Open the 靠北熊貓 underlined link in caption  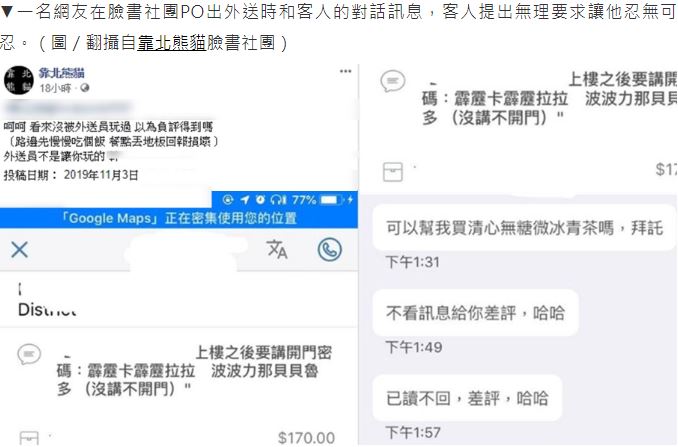[172, 43]
